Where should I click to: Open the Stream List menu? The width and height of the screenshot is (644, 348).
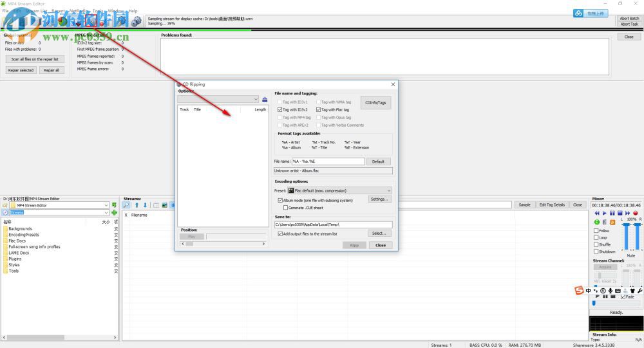coord(37,11)
